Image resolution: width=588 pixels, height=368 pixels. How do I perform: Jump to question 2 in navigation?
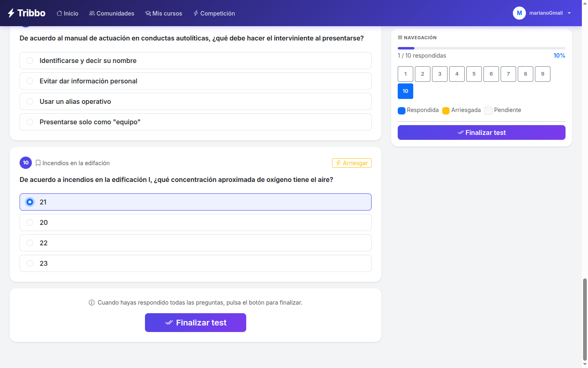[423, 74]
